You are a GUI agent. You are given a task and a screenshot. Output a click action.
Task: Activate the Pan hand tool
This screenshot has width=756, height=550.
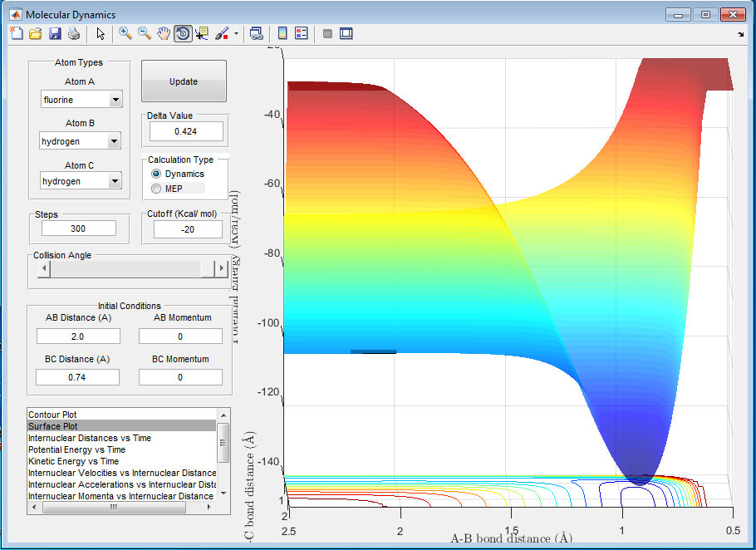(x=164, y=33)
